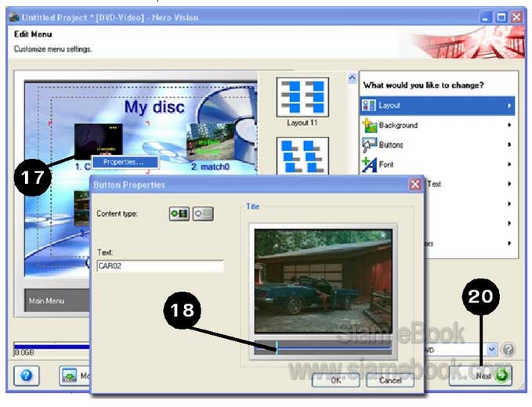Click the My disc title text
The image size is (532, 407).
[154, 106]
